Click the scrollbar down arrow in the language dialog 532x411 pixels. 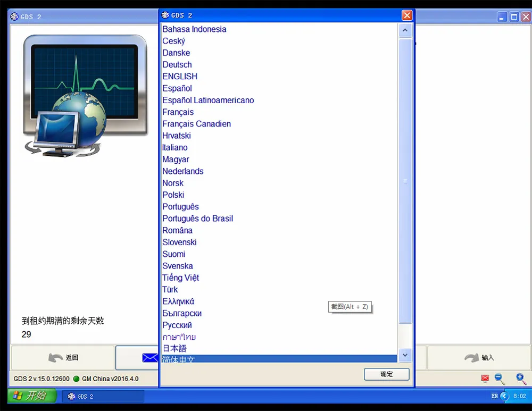405,355
